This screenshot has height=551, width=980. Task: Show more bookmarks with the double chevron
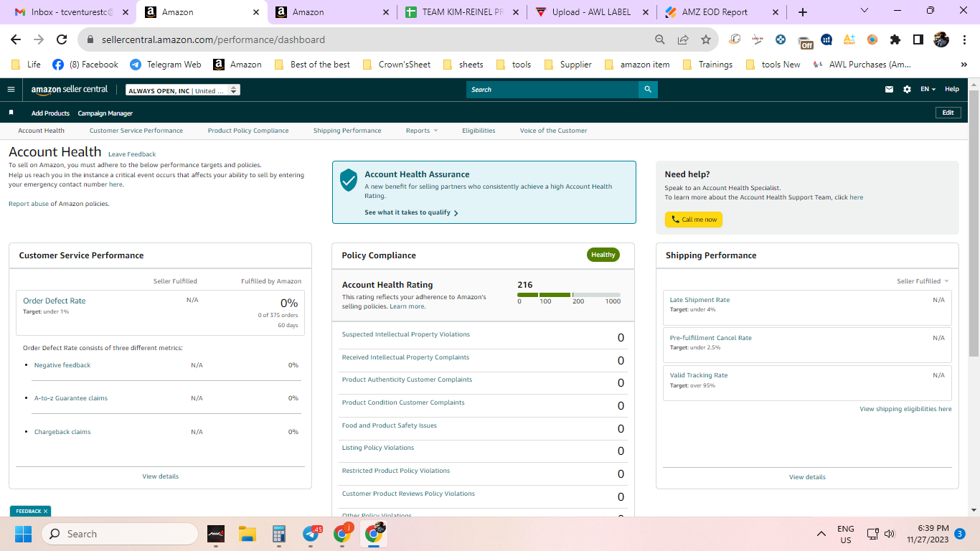964,65
